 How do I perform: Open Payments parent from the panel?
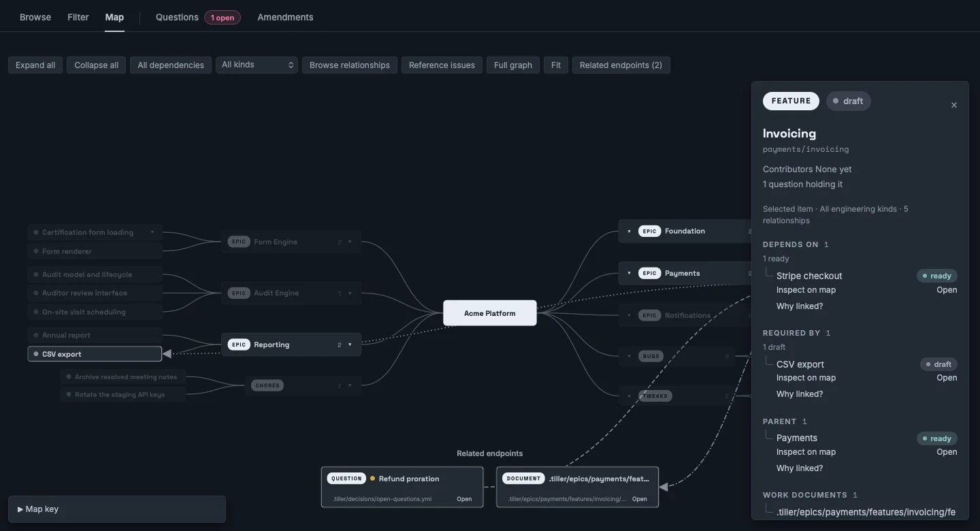pyautogui.click(x=947, y=452)
